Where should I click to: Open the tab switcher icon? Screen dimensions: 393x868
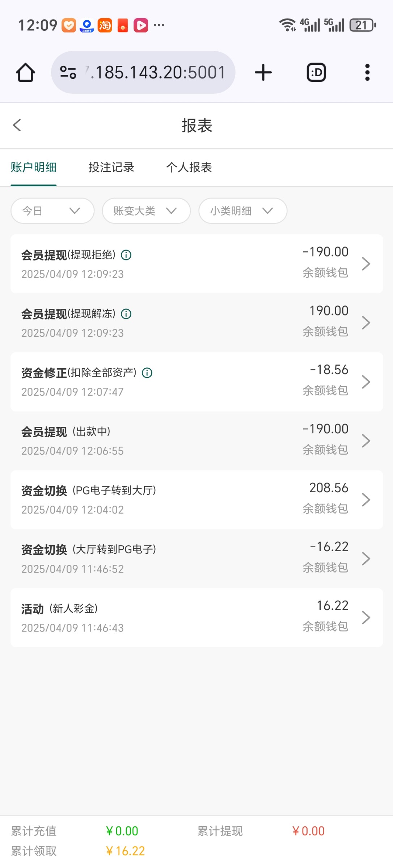(x=316, y=72)
